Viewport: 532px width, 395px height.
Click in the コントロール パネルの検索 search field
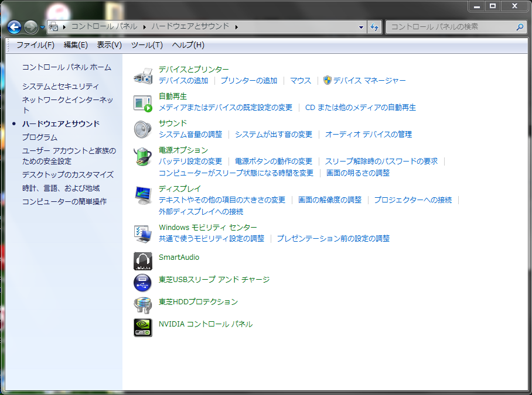[451, 27]
